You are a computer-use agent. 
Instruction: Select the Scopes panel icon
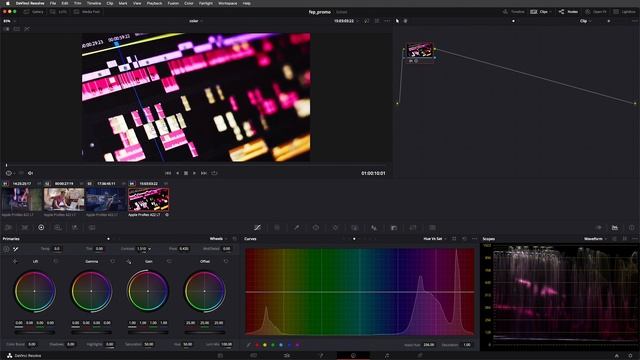615,227
